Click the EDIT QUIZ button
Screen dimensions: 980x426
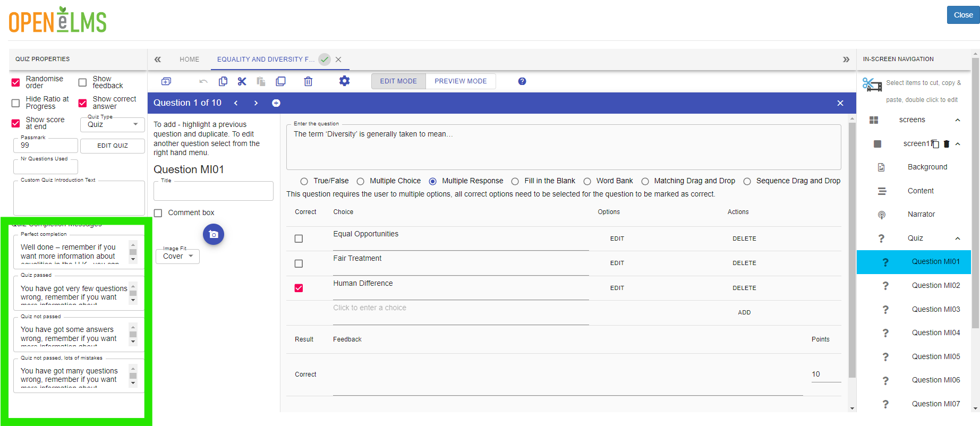[x=113, y=146]
